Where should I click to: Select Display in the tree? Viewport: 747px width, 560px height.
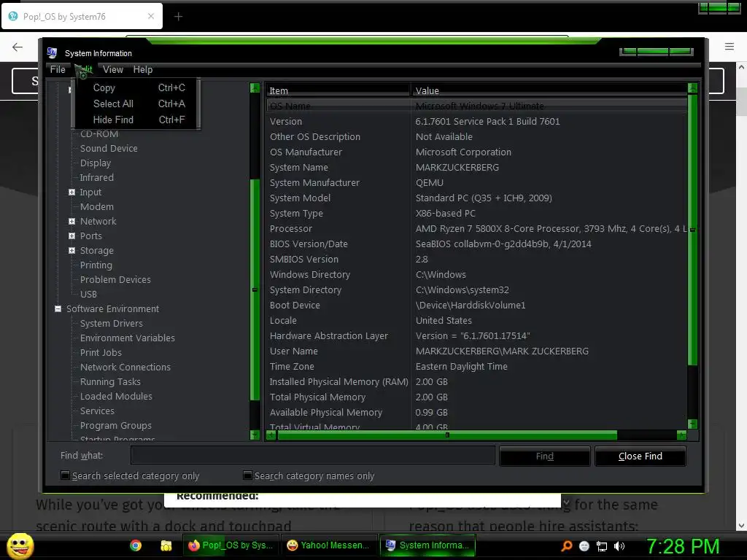click(96, 163)
